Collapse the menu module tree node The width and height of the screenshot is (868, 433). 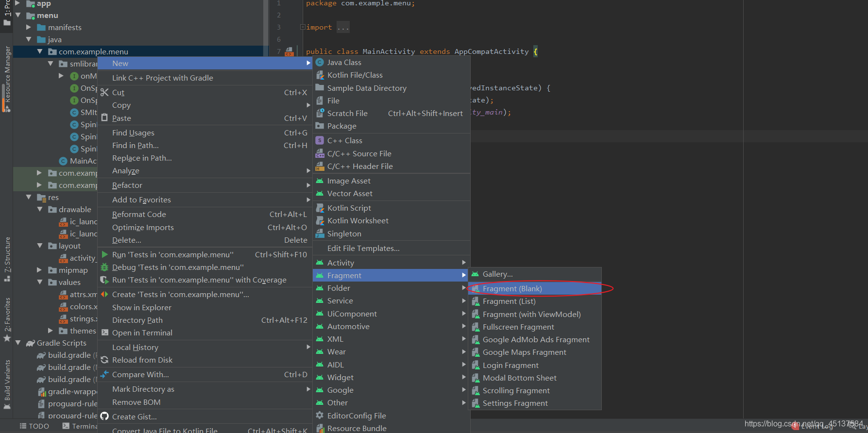18,15
